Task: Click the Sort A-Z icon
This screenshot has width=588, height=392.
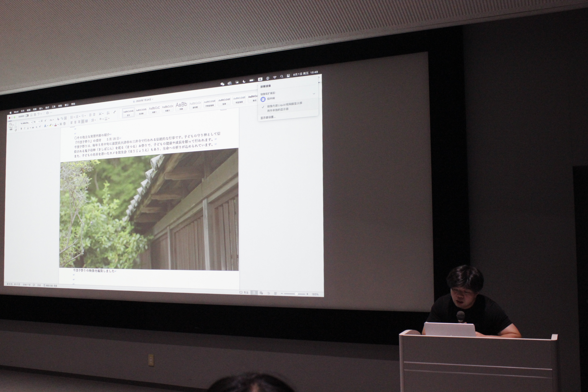Action: pos(108,113)
